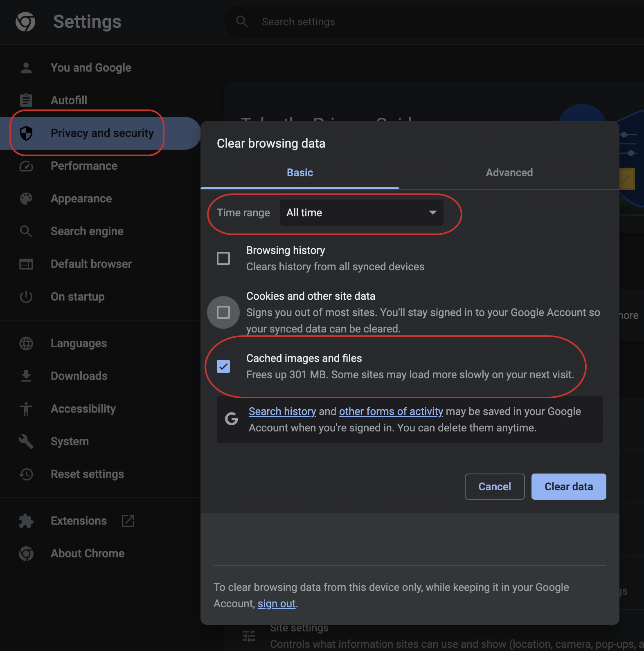The height and width of the screenshot is (651, 644).
Task: Click the Languages globe icon
Action: 26,343
